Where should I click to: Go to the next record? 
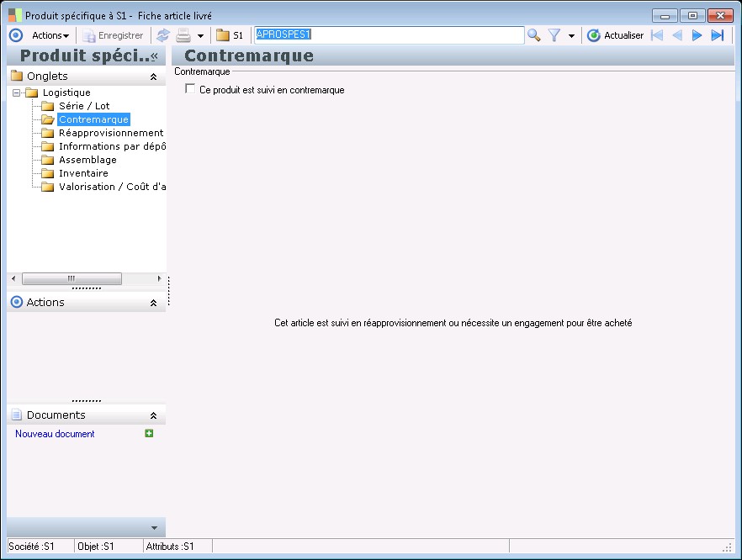click(697, 35)
